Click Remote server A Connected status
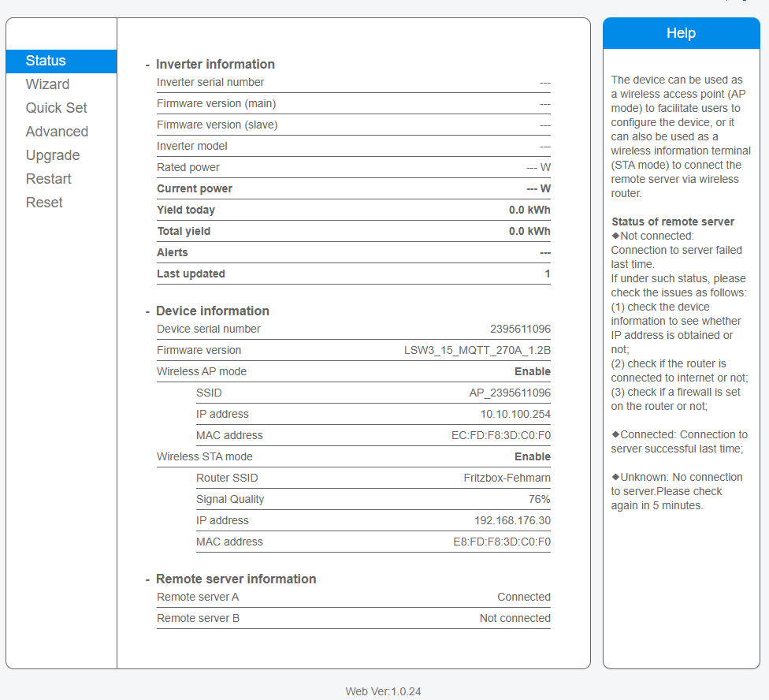Screen dimensions: 769x700 click(523, 597)
